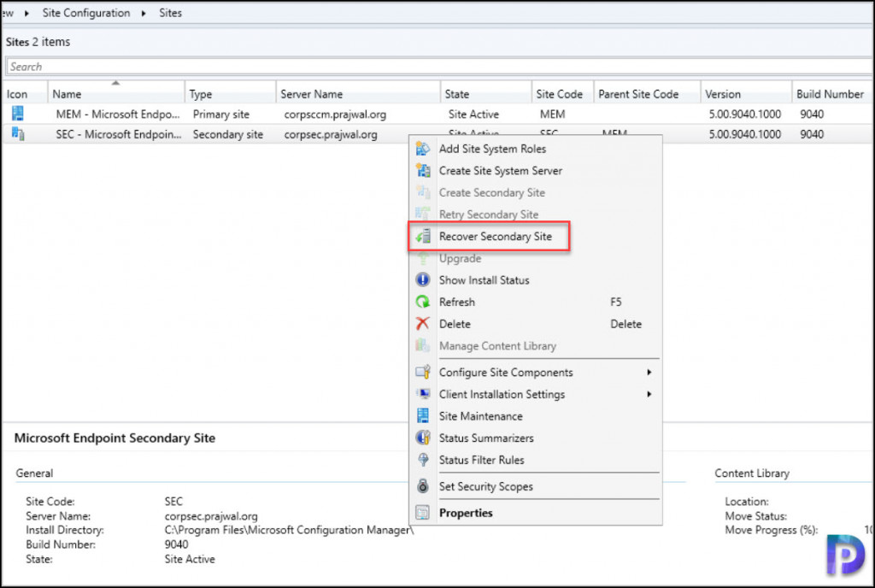This screenshot has width=875, height=588.
Task: Sort by the State column header
Action: [x=485, y=94]
